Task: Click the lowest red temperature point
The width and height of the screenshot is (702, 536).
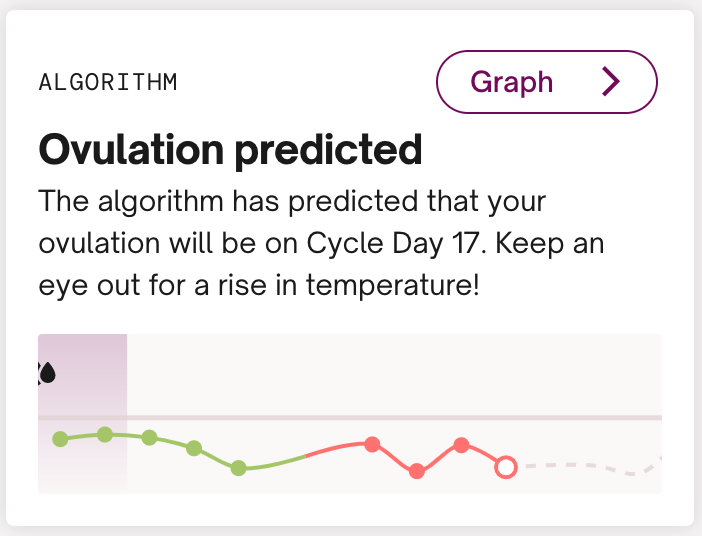Action: point(417,471)
